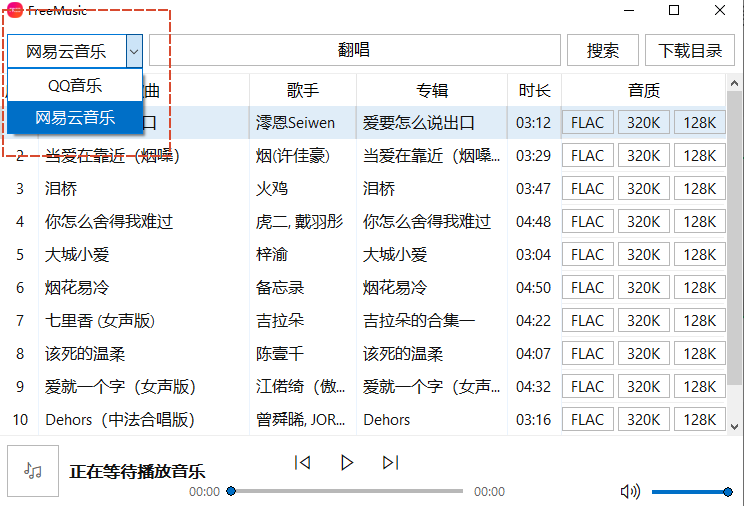Viewport: 744px width, 506px height.
Task: Select song 该死的温柔 title
Action: click(x=85, y=354)
